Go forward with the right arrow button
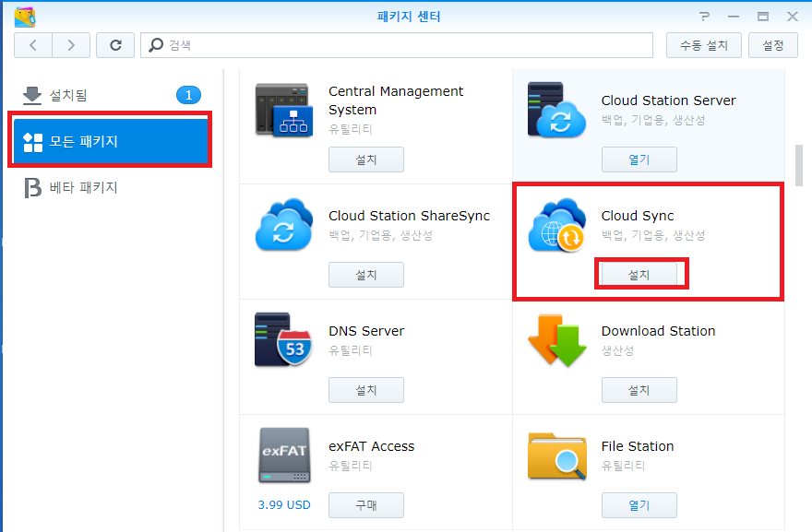Viewport: 812px width, 532px height. point(71,45)
